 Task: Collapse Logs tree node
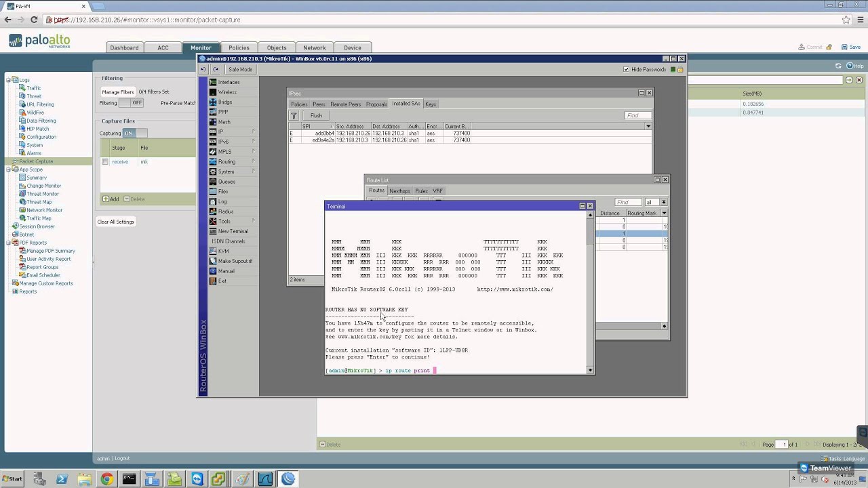coord(8,80)
